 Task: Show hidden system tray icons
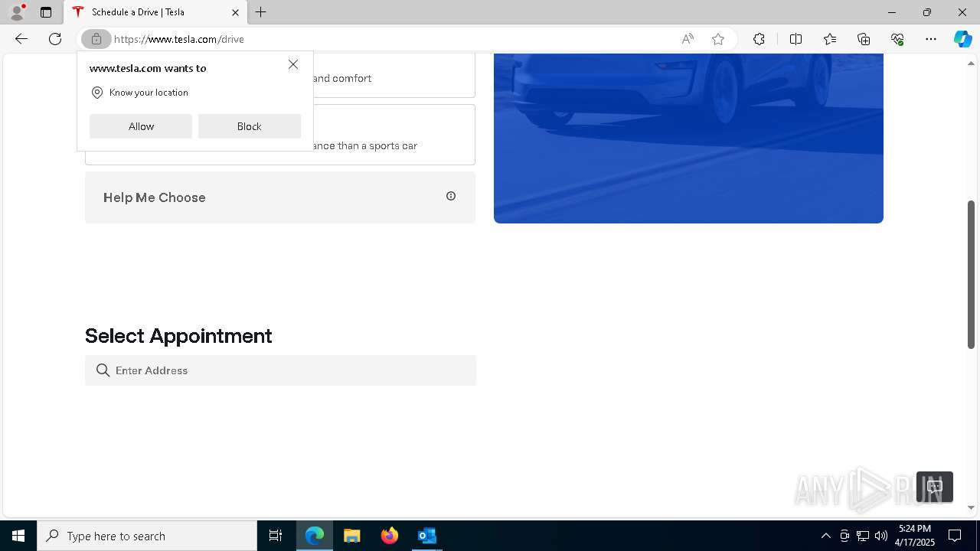point(825,536)
